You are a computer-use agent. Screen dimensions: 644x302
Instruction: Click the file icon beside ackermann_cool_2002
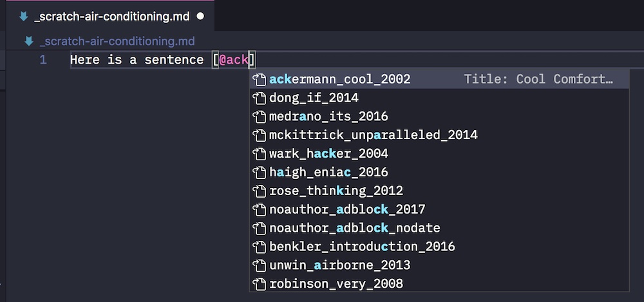click(259, 79)
